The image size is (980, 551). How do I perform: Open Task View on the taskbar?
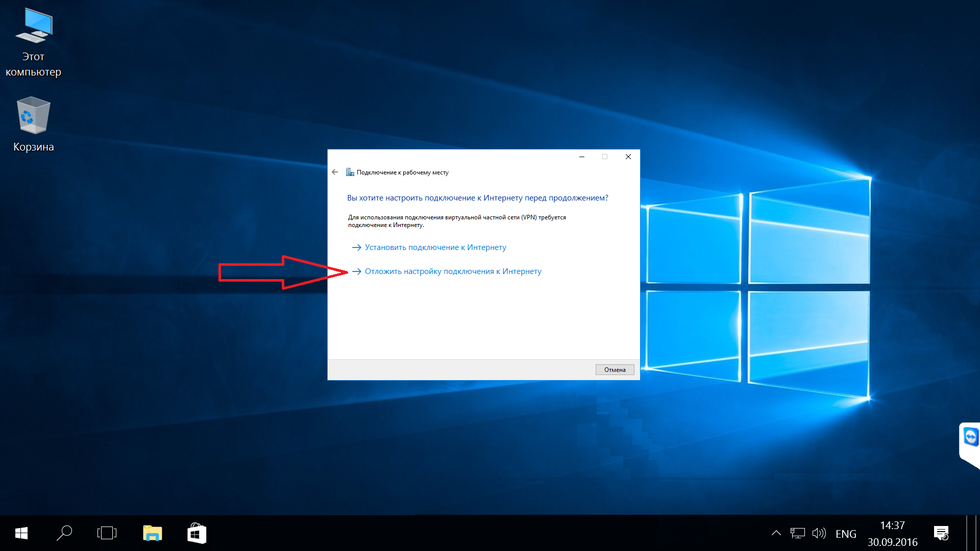107,533
